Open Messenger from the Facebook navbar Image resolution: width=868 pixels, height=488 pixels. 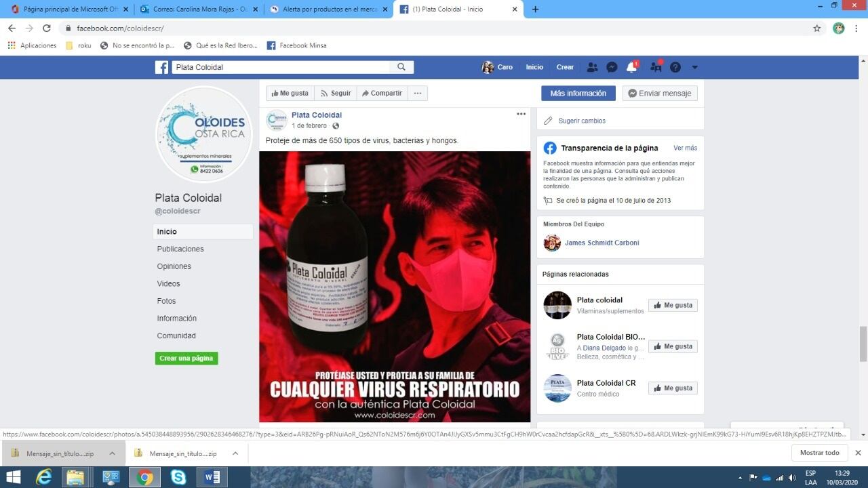point(612,66)
